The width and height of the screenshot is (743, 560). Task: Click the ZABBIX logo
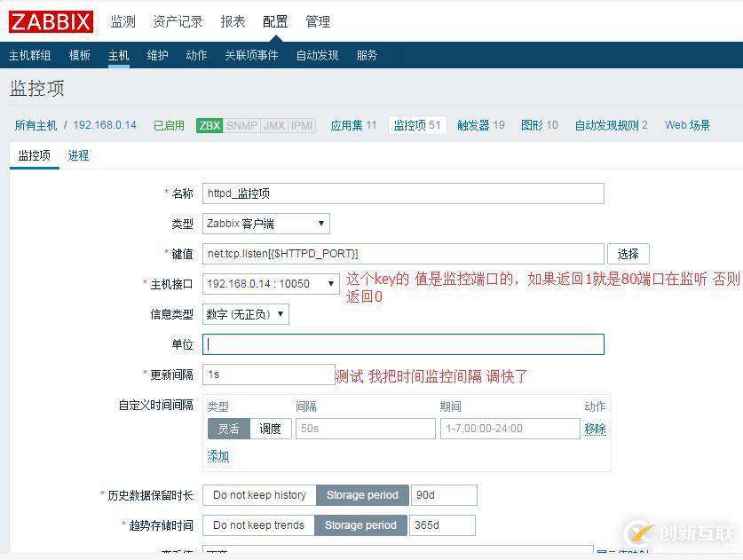pyautogui.click(x=51, y=22)
